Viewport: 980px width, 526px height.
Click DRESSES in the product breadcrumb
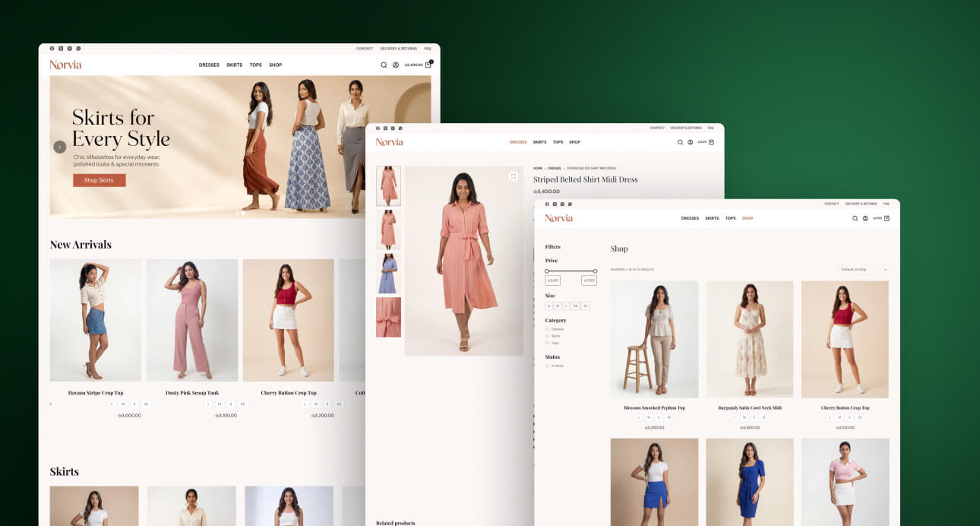[555, 168]
